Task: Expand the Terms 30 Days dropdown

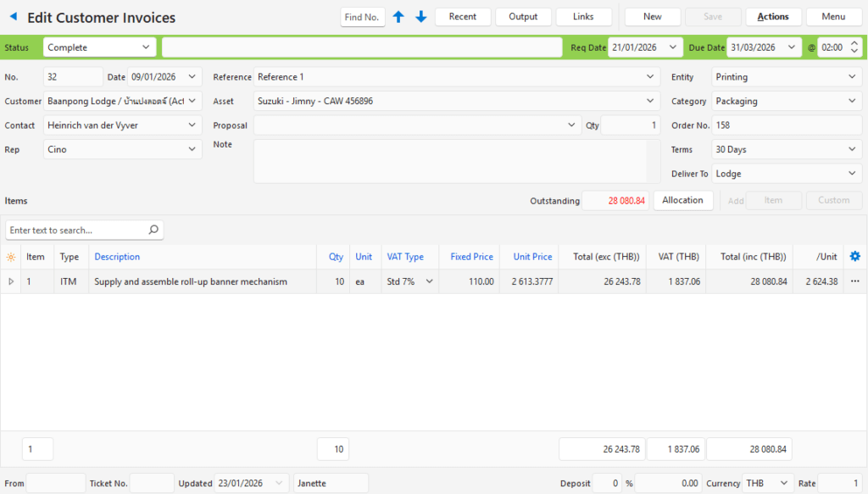Action: 852,149
